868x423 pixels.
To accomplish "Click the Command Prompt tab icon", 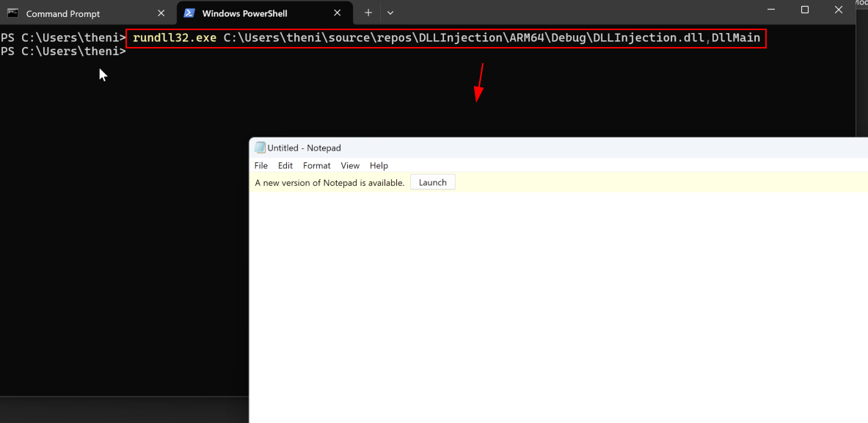I will [x=12, y=13].
